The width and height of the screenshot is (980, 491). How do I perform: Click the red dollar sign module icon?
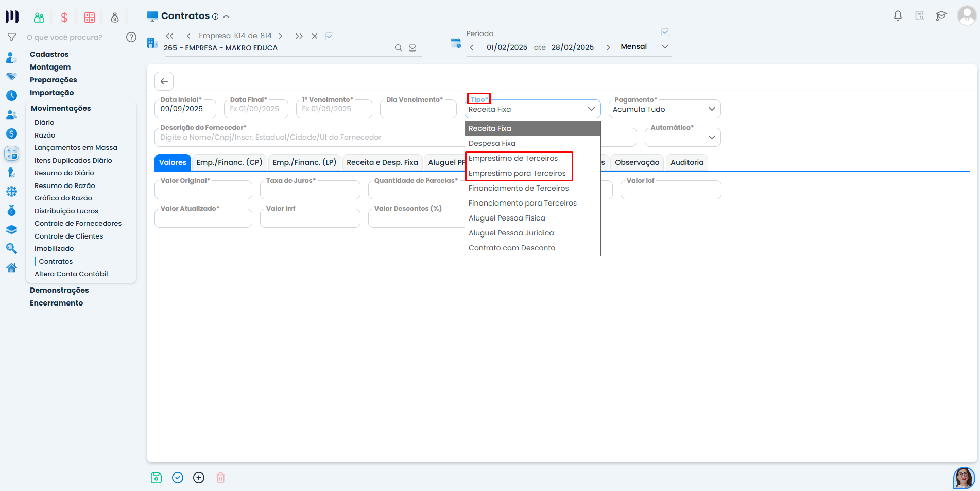coord(64,18)
